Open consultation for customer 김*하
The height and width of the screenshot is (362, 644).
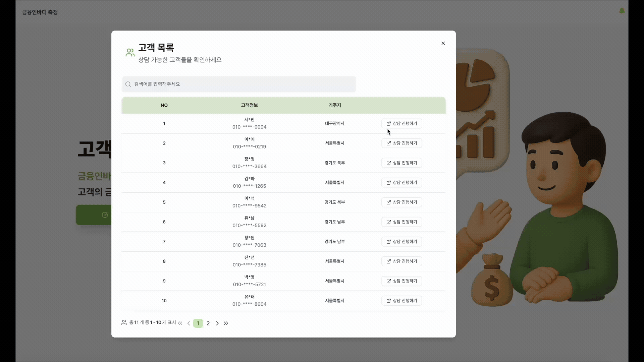[401, 183]
